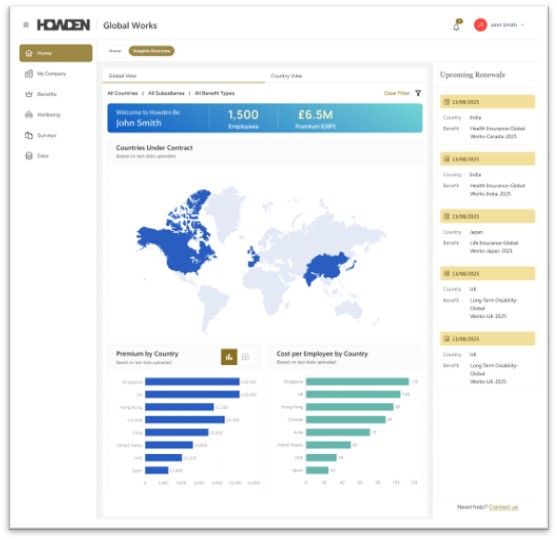
Task: Expand the John Smith account dropdown arrow
Action: pyautogui.click(x=523, y=25)
